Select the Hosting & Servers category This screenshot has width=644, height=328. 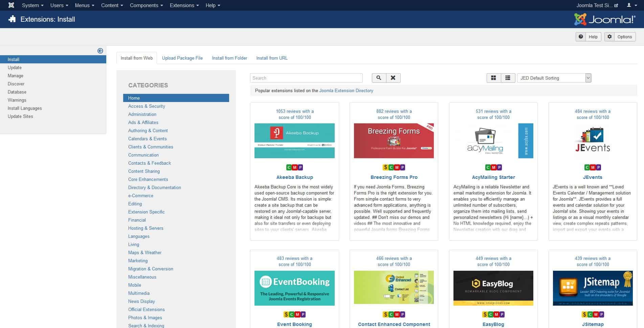click(x=146, y=228)
